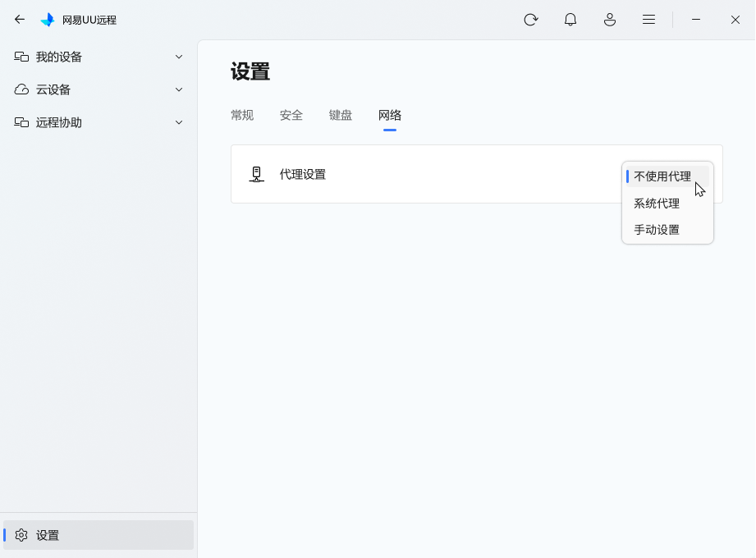Screen dimensions: 756x558
Task: Open the user account icon
Action: click(x=610, y=20)
